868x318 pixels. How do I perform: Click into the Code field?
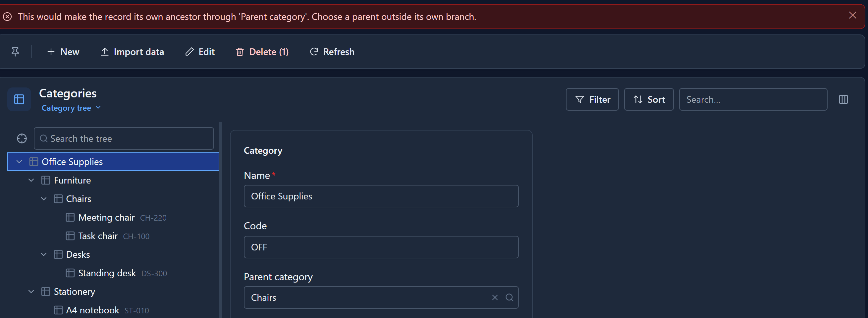pos(381,247)
